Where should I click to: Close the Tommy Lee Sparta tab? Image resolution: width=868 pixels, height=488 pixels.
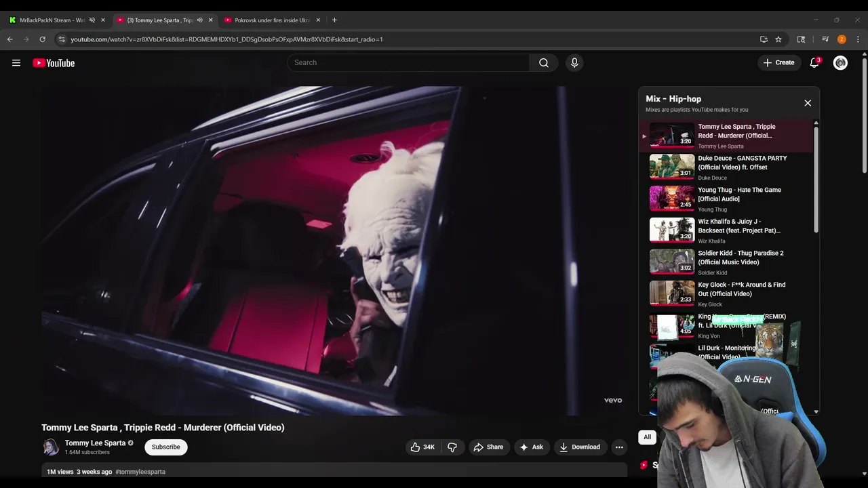[210, 20]
